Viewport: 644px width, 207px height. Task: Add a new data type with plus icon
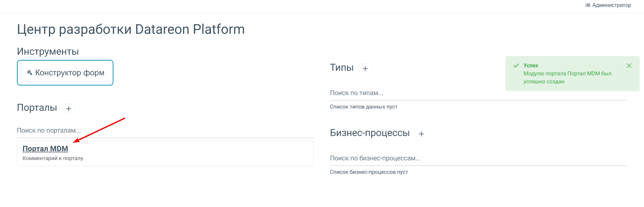(x=365, y=69)
